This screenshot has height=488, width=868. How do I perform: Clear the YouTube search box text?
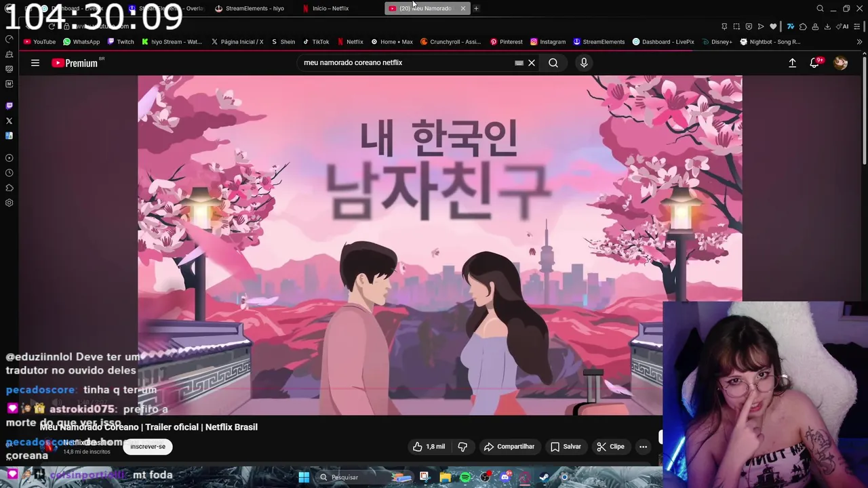532,63
